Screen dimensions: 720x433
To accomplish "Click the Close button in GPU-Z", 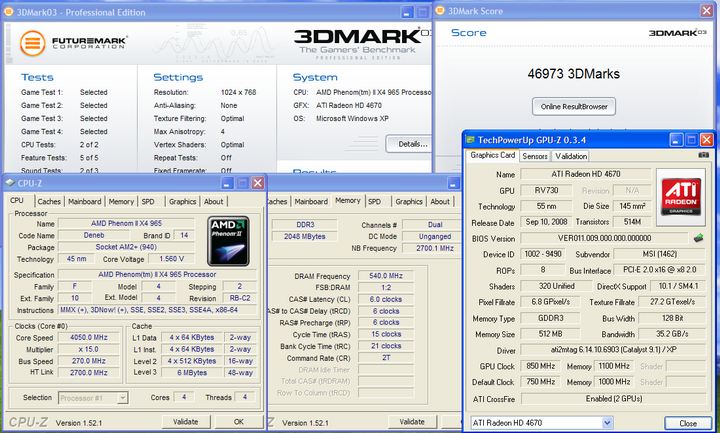I will (x=688, y=423).
